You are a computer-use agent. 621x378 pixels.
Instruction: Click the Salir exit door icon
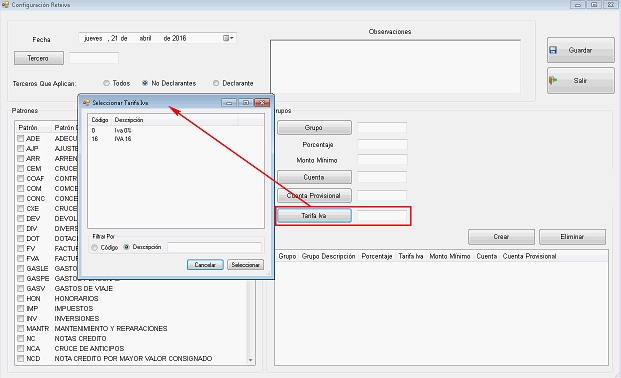pyautogui.click(x=553, y=80)
